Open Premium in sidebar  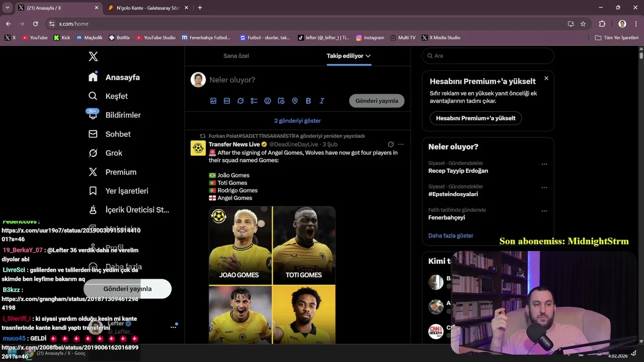(112, 172)
